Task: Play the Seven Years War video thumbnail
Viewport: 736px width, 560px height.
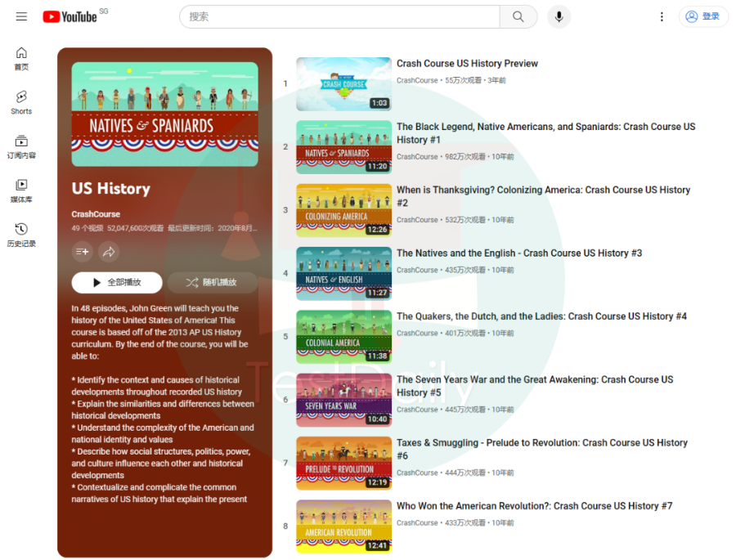Action: point(343,400)
